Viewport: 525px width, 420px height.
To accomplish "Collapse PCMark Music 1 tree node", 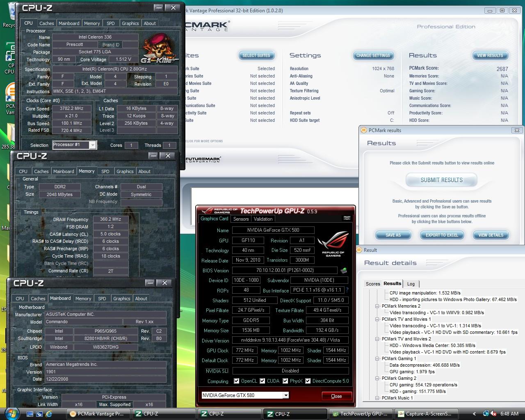I will tap(377, 398).
